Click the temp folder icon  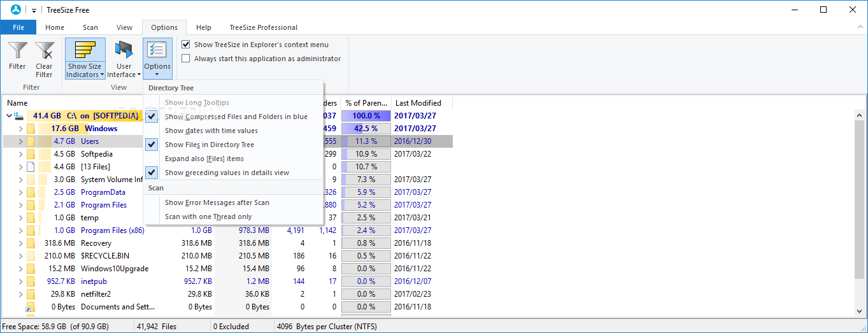click(30, 218)
